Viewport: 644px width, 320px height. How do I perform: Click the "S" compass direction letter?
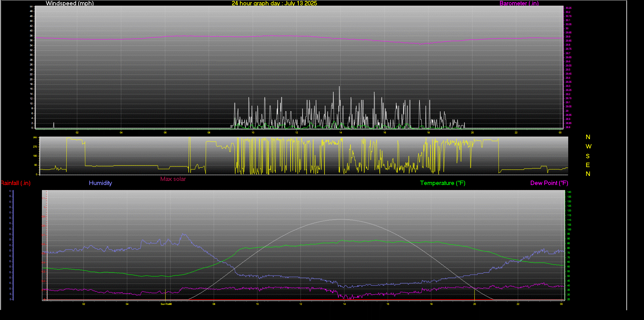pos(588,156)
